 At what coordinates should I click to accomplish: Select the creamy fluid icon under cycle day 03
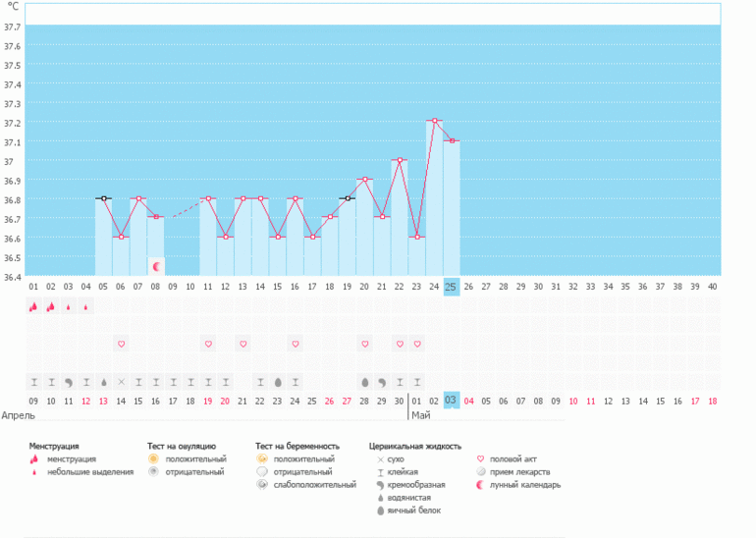pos(69,383)
